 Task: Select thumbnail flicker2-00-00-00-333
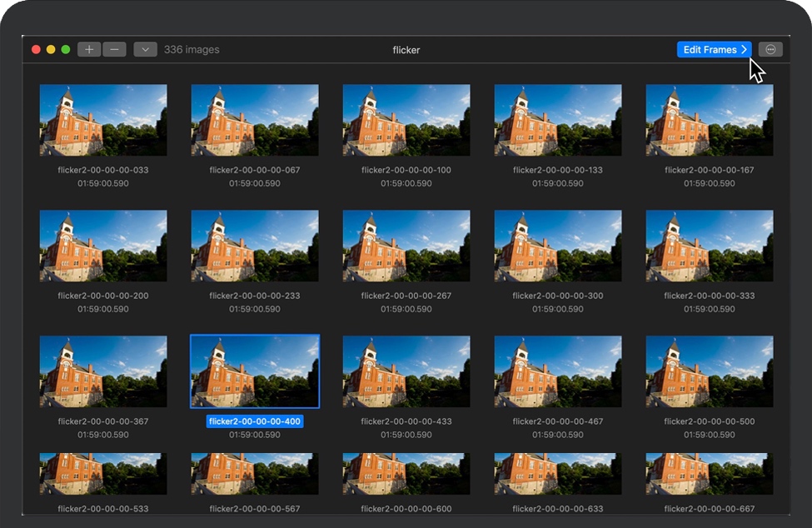(710, 246)
